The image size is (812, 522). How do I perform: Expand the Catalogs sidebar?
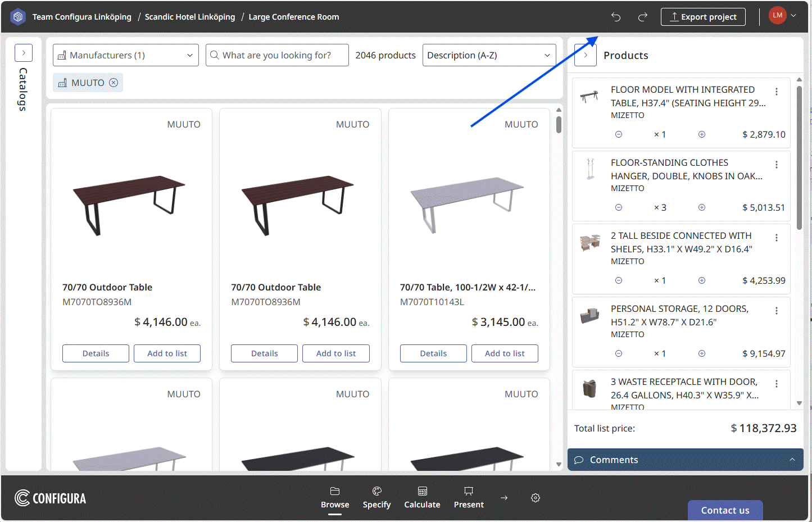click(23, 52)
